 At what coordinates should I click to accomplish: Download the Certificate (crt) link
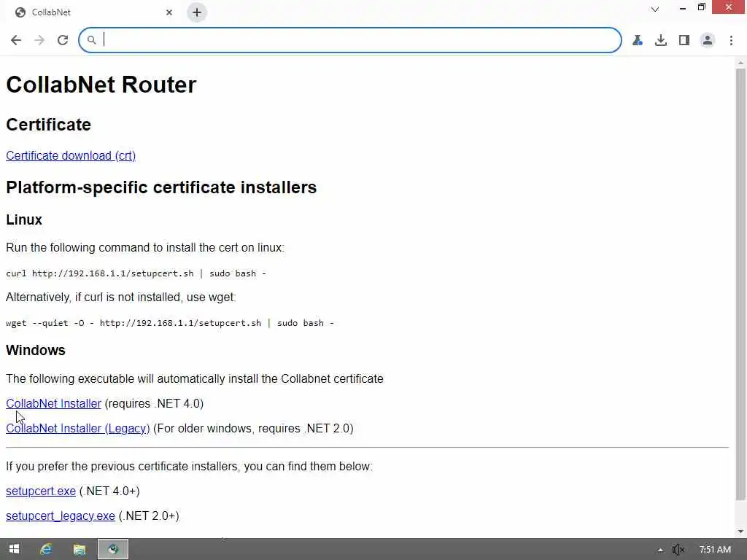pyautogui.click(x=71, y=156)
